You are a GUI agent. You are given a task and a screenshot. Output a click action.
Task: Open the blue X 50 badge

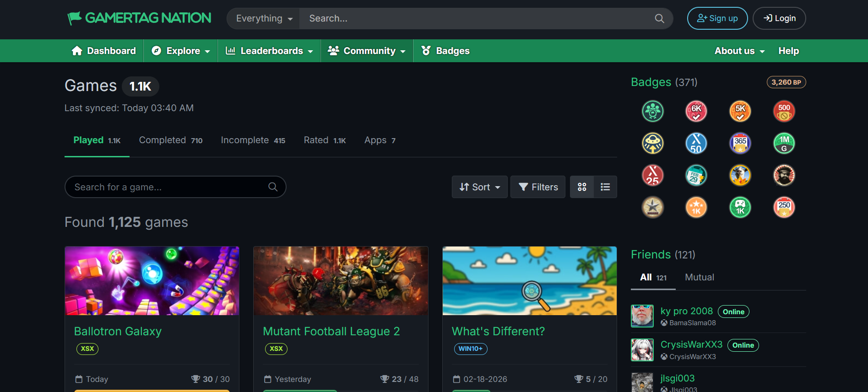696,143
